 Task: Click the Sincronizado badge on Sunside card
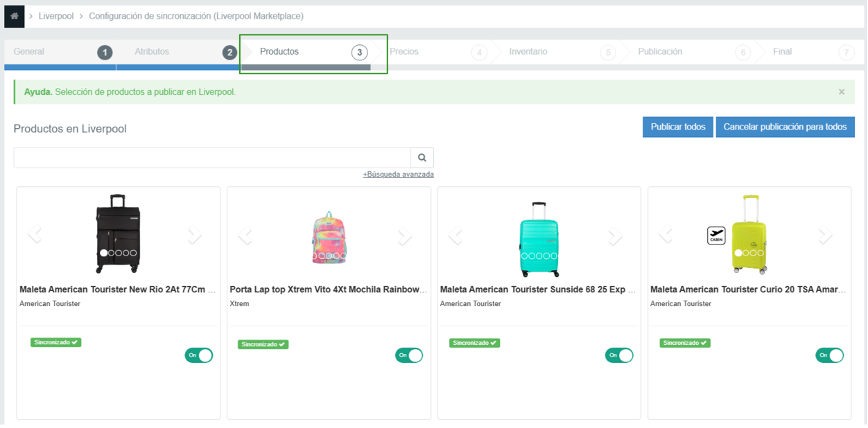[474, 343]
